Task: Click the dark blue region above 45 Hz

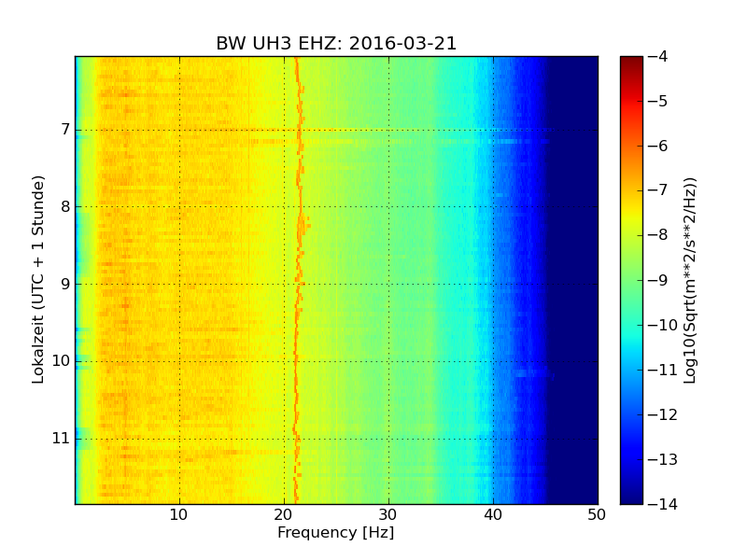Action: coord(571,280)
